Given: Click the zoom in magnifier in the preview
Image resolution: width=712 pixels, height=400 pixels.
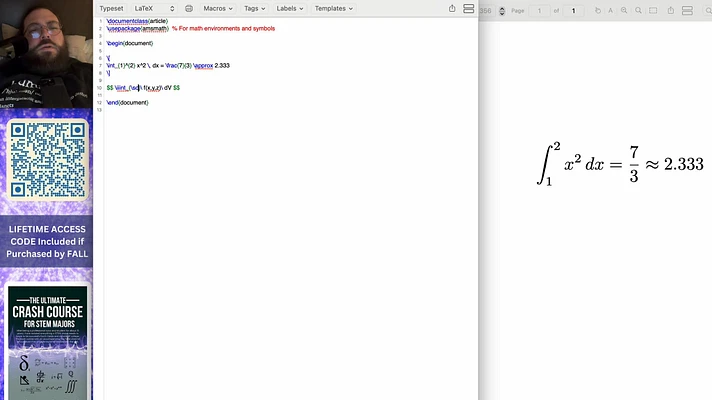Looking at the screenshot, I should 624,10.
